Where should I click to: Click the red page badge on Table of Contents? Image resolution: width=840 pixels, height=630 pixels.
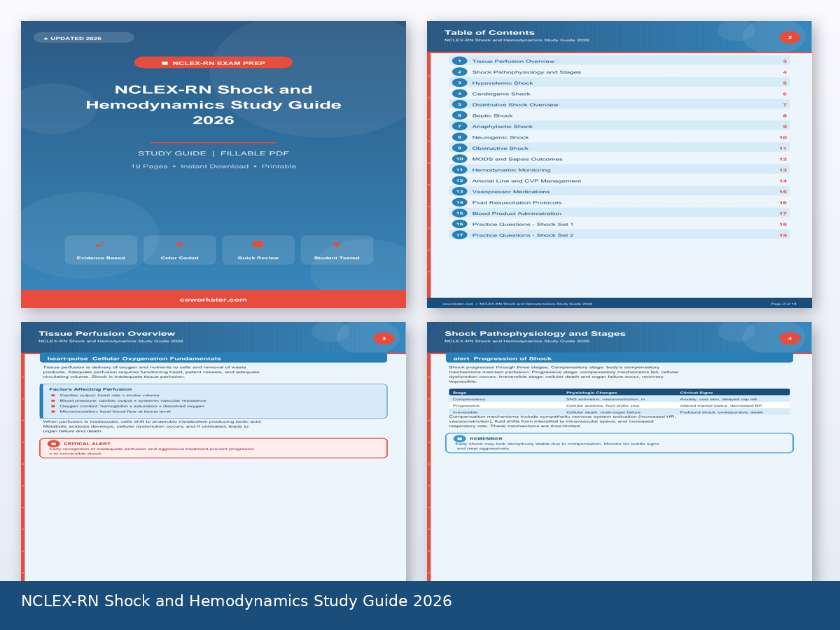pos(790,37)
